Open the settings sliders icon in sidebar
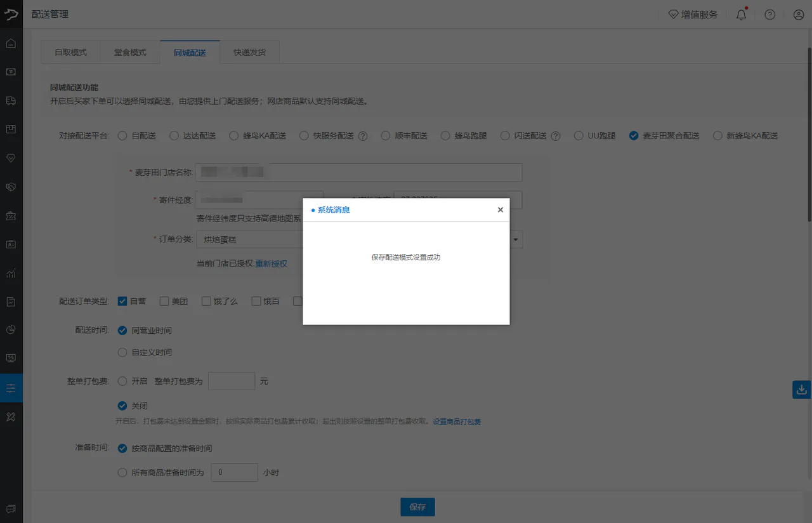Image resolution: width=812 pixels, height=523 pixels. pyautogui.click(x=11, y=388)
